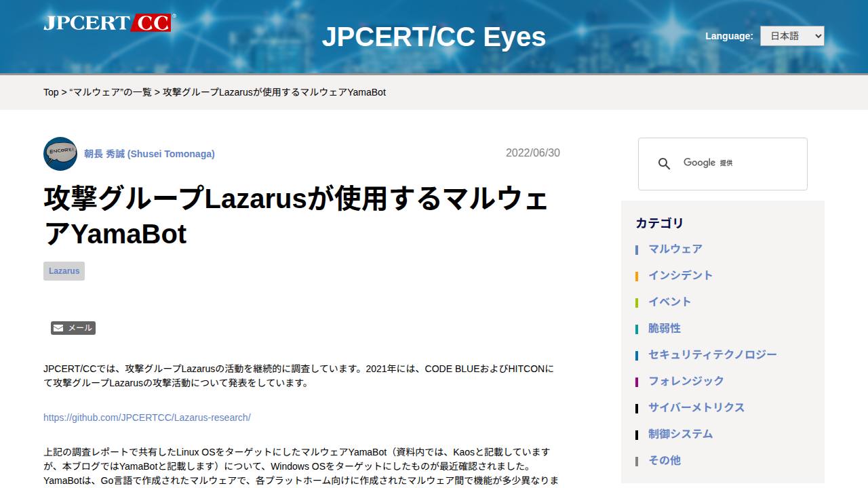
Task: Select the イベント category
Action: pyautogui.click(x=670, y=302)
